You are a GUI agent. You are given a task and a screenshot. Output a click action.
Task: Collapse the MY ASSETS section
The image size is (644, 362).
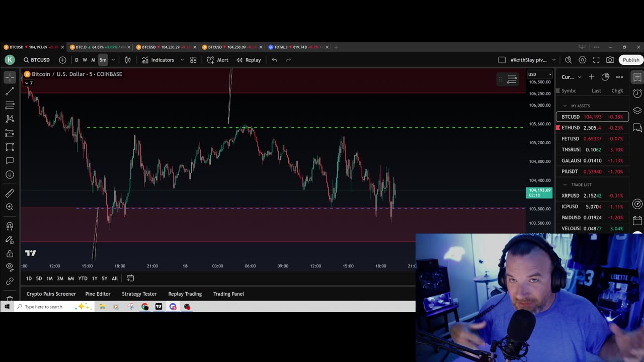pos(565,106)
